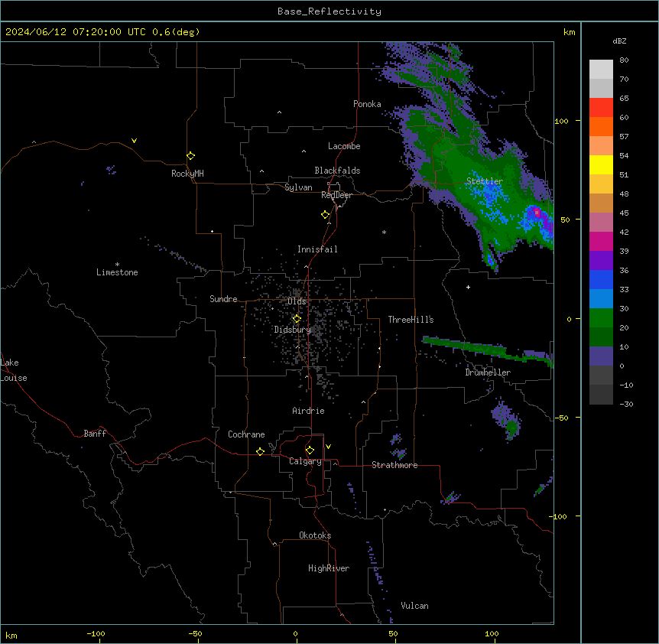Click the RockyMH label
This screenshot has height=644, width=659.
click(x=187, y=173)
